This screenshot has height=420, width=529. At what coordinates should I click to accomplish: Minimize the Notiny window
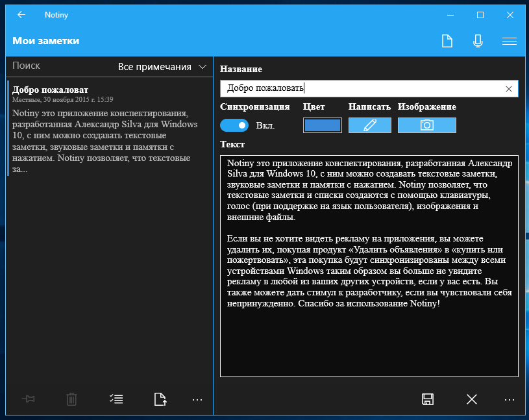point(450,15)
